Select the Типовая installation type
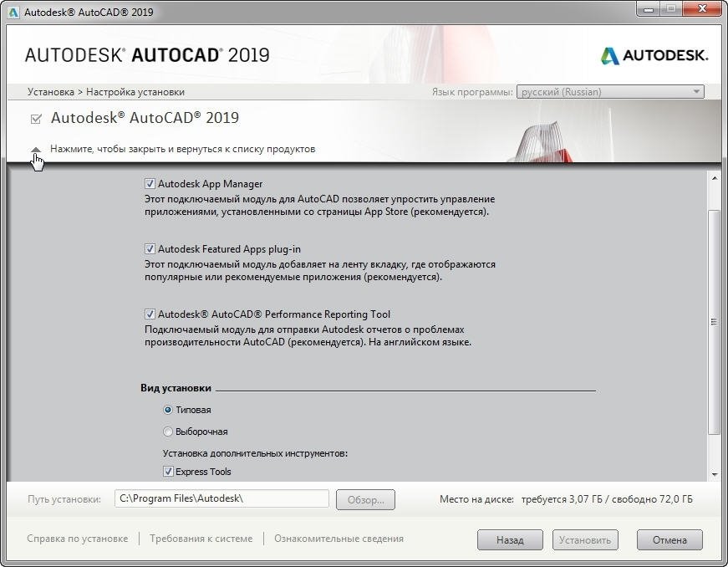728x567 pixels. coord(168,410)
